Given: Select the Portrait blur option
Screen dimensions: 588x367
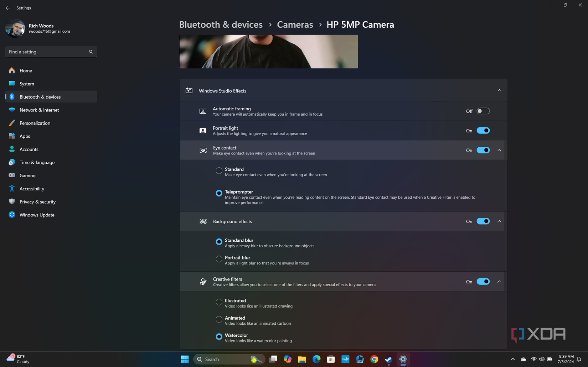Looking at the screenshot, I should 218,259.
